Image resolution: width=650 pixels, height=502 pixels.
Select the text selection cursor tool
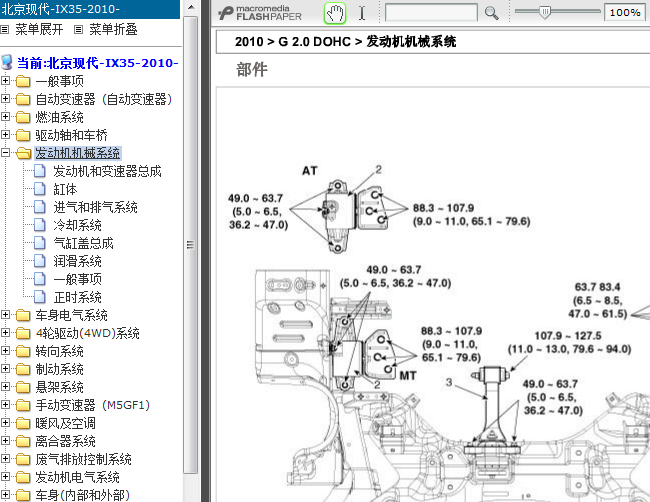(362, 13)
